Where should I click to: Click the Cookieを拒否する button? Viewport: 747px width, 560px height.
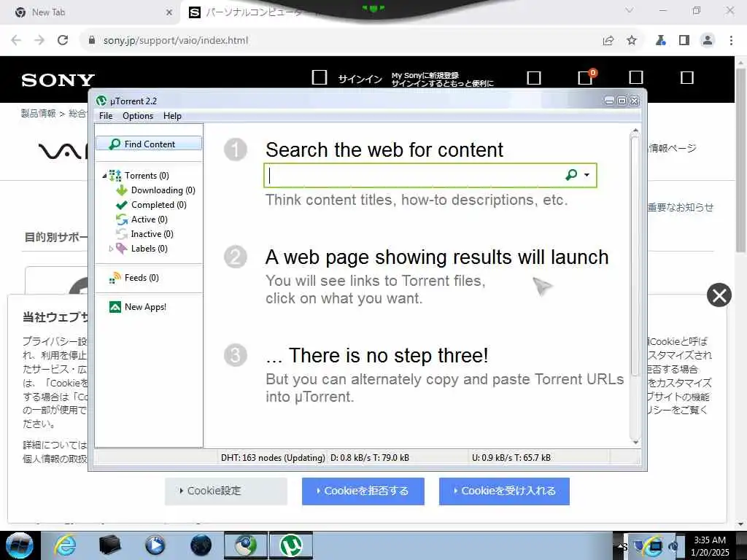pos(363,491)
